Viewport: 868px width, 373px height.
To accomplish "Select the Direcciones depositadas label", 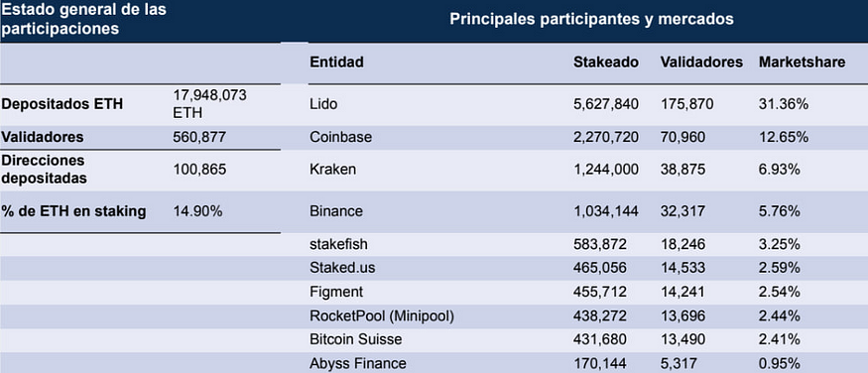I will pyautogui.click(x=44, y=169).
